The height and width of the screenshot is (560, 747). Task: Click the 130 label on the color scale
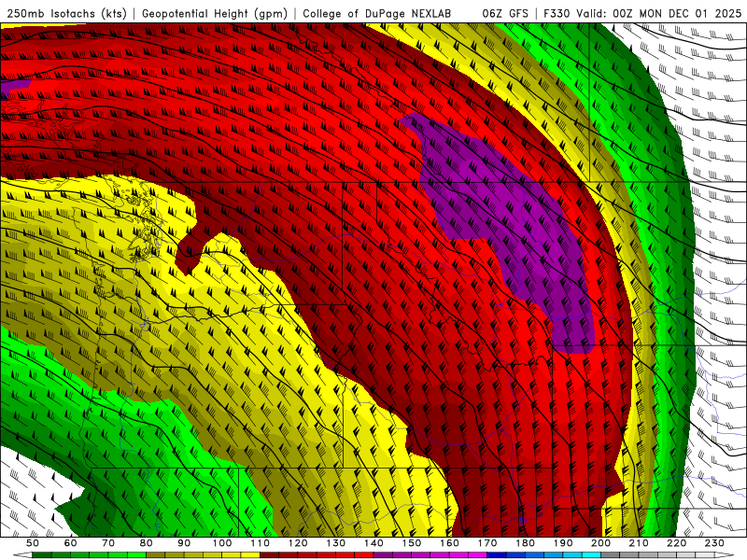point(336,543)
